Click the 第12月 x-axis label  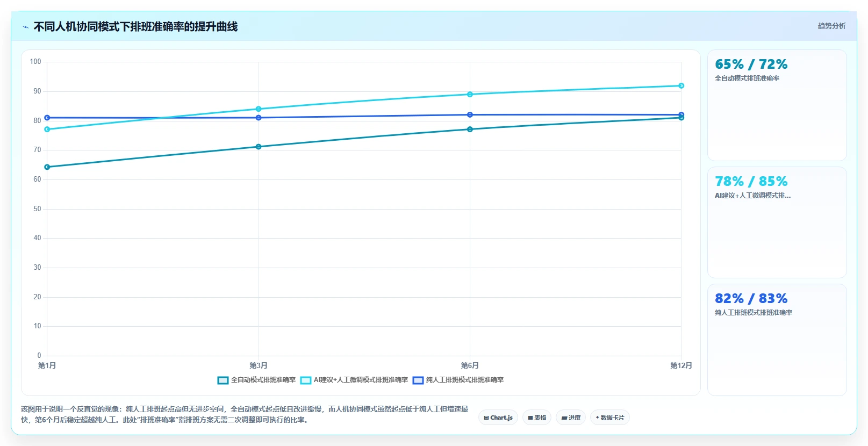click(681, 365)
